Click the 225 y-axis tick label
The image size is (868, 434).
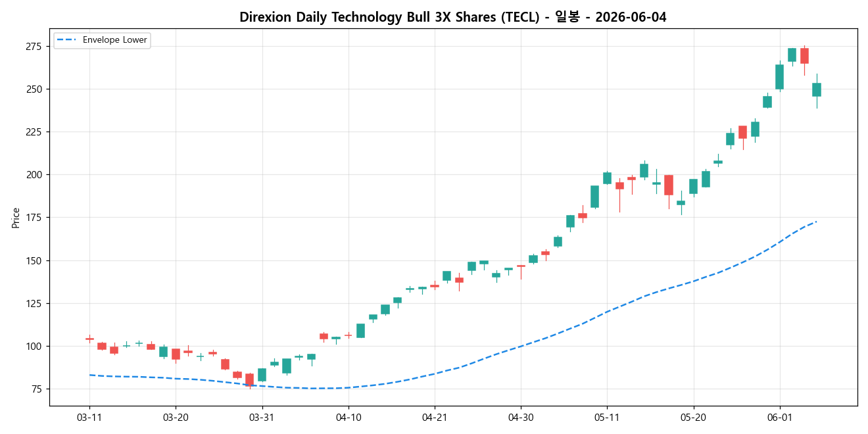click(34, 132)
